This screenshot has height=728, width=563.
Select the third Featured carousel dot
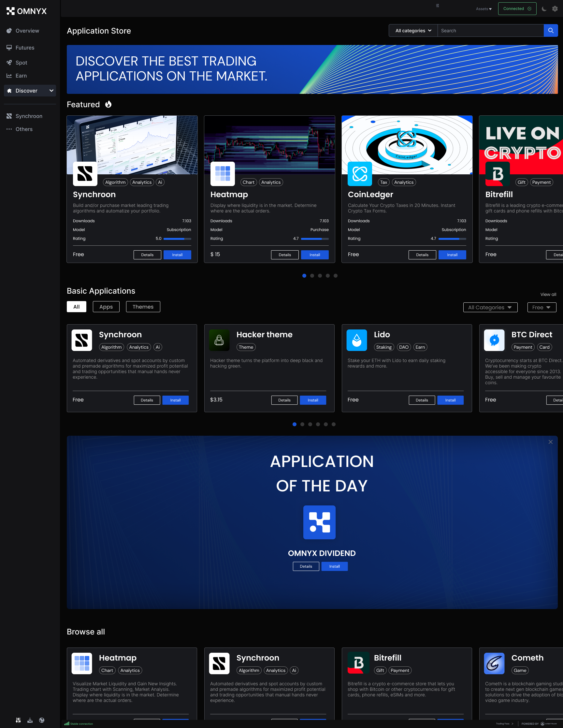click(320, 276)
